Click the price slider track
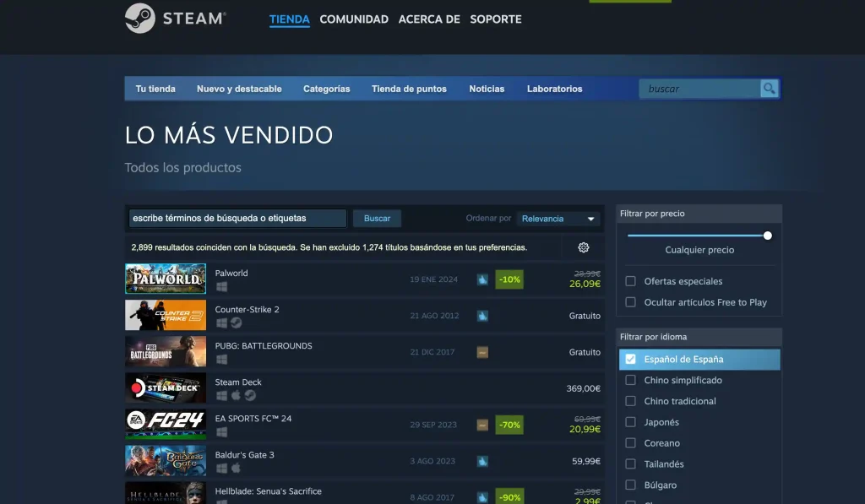865x504 pixels. point(696,236)
